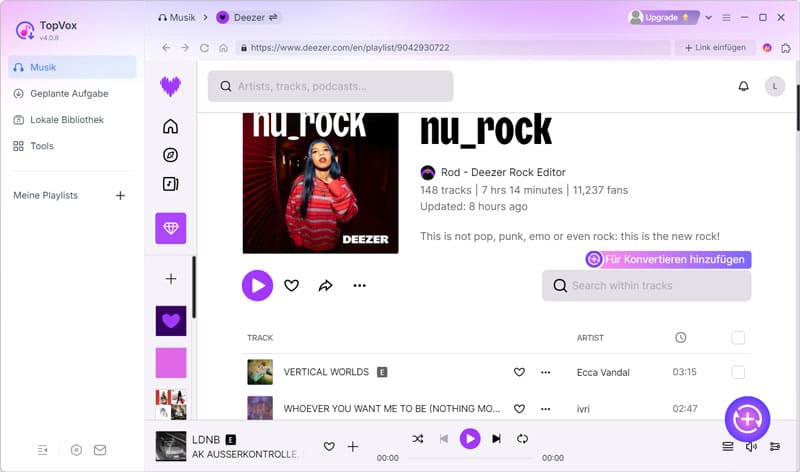The image size is (800, 472).
Task: Open the extensions puzzle icon in address bar
Action: point(786,47)
